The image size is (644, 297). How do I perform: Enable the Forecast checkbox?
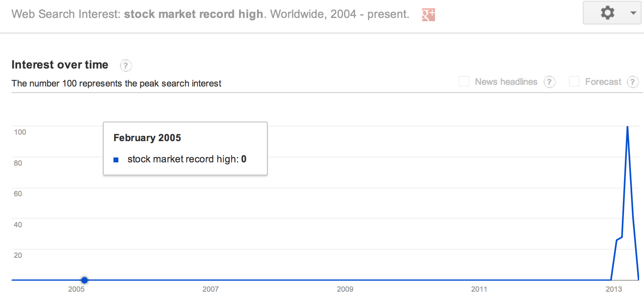tap(574, 81)
